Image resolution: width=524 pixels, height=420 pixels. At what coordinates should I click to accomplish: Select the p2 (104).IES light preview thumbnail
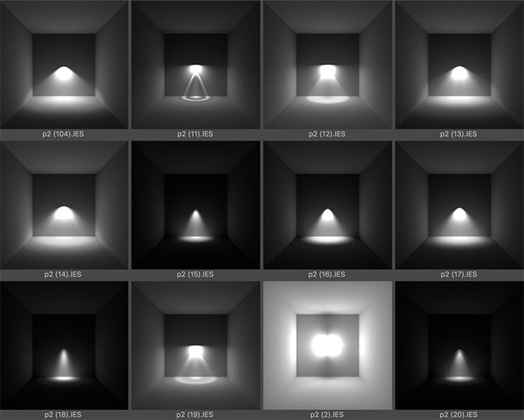click(x=64, y=65)
